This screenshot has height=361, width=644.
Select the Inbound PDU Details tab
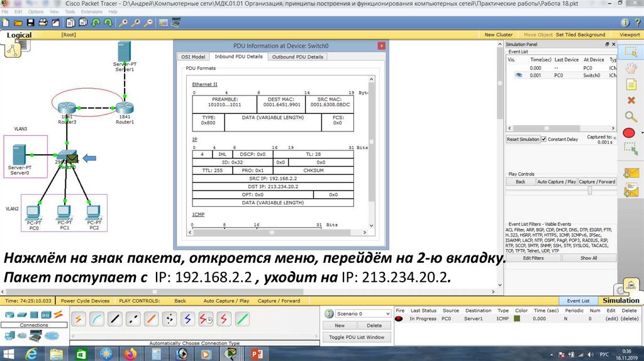pos(238,57)
